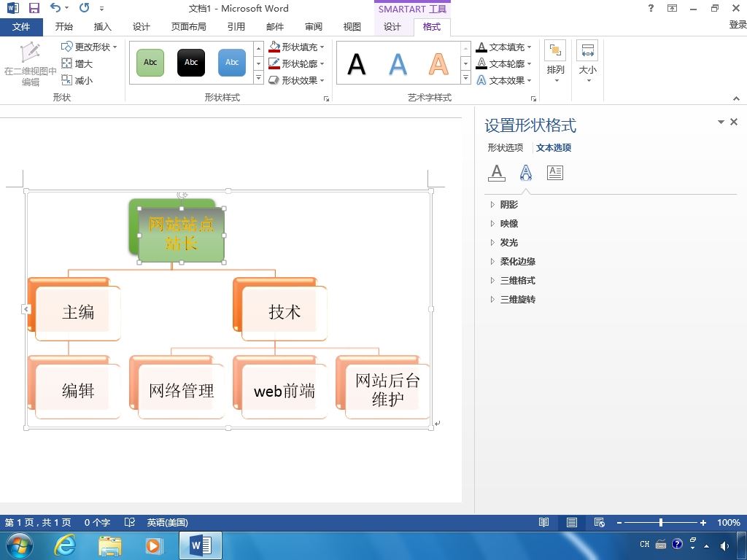Click the Save icon in quick access toolbar
This screenshot has height=560, width=747.
34,8
